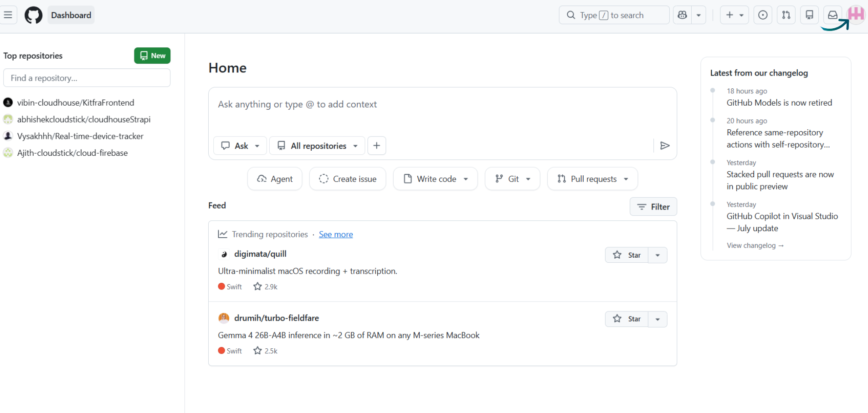Open Reference same-repository actions changelog entry
868x413 pixels.
click(x=778, y=139)
